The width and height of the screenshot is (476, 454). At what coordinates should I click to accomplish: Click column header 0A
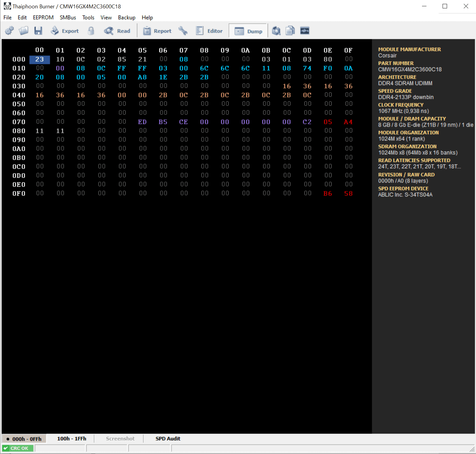[245, 50]
